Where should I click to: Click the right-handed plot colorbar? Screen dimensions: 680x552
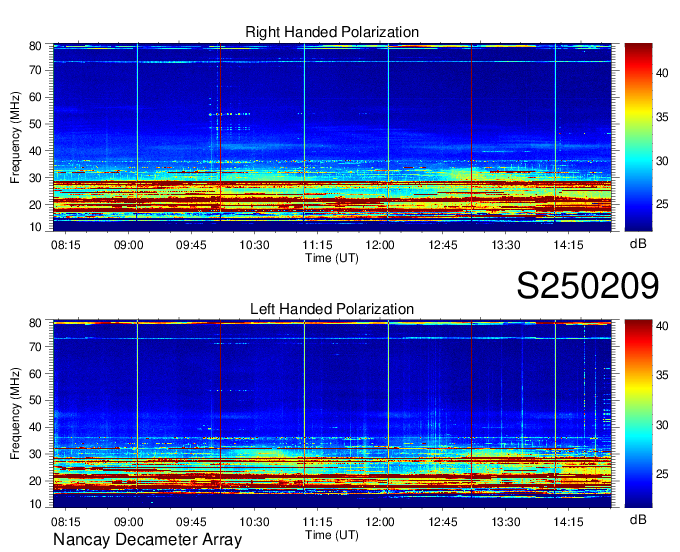pyautogui.click(x=638, y=137)
